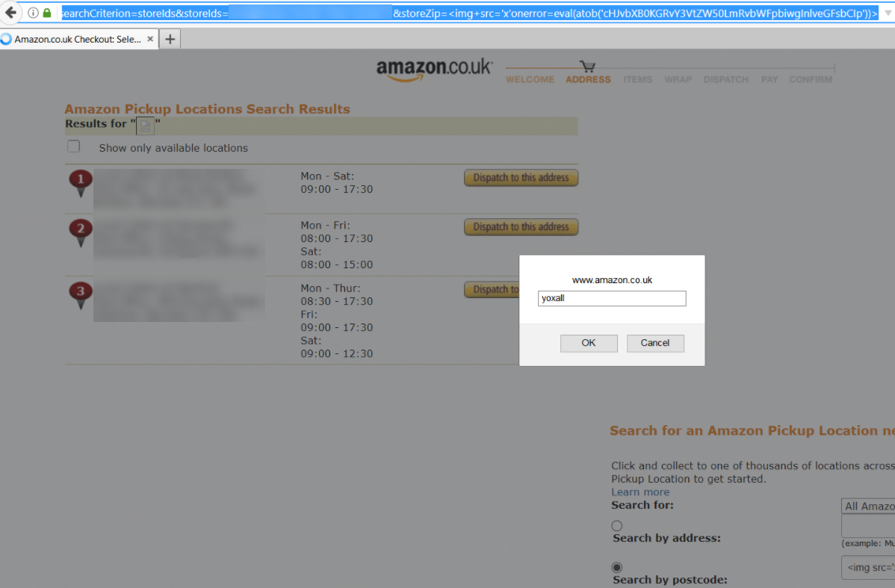Viewport: 895px width, 588px height.
Task: Click the Sat: 08:00 - 15:00 hours text
Action: 337,258
